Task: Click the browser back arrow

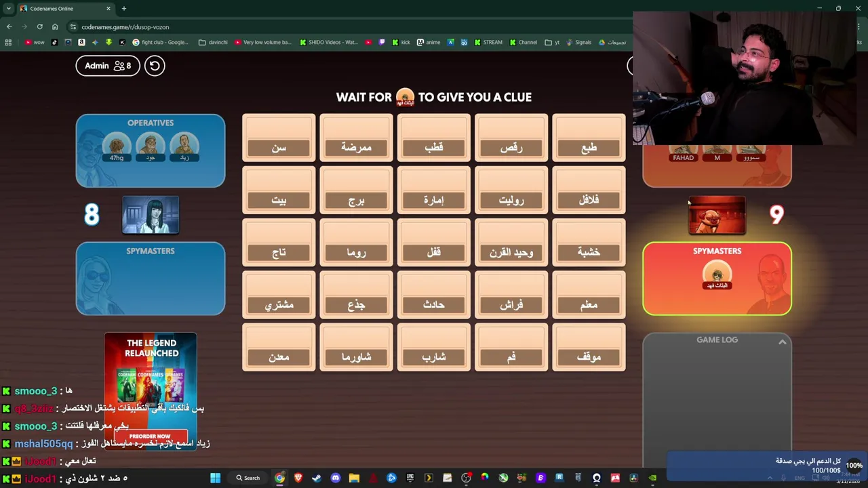Action: click(x=9, y=27)
